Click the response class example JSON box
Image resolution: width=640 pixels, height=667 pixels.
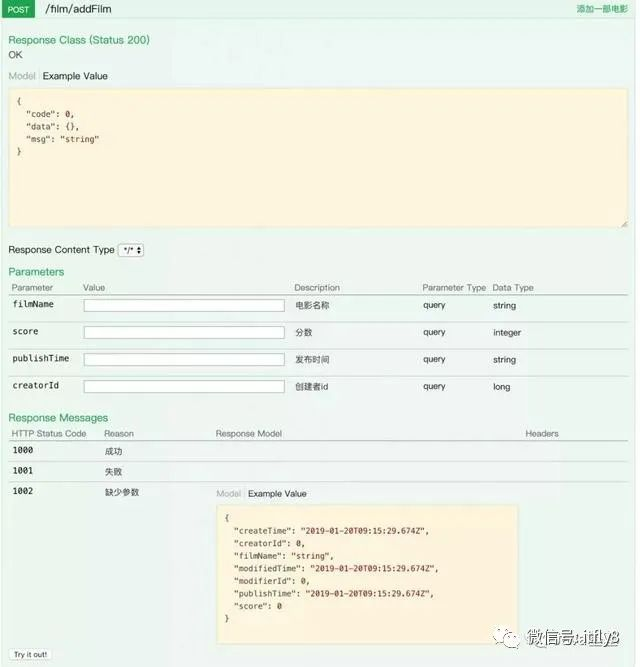click(x=318, y=158)
